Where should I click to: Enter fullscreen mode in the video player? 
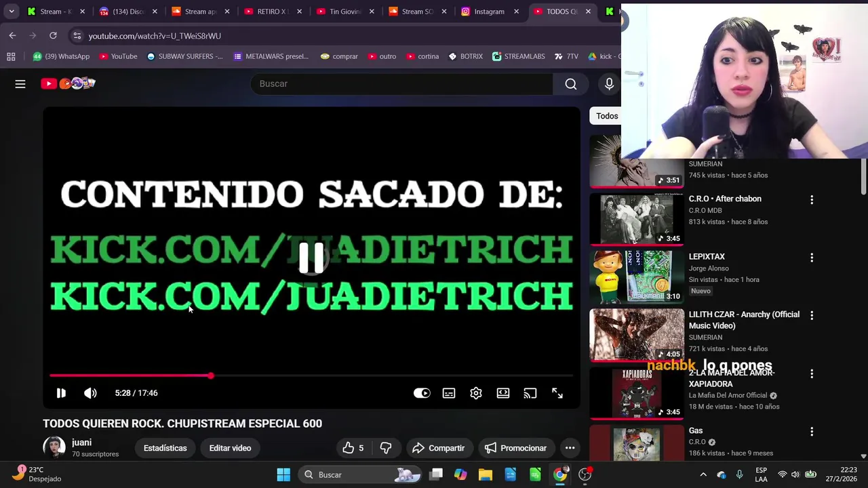tap(557, 393)
